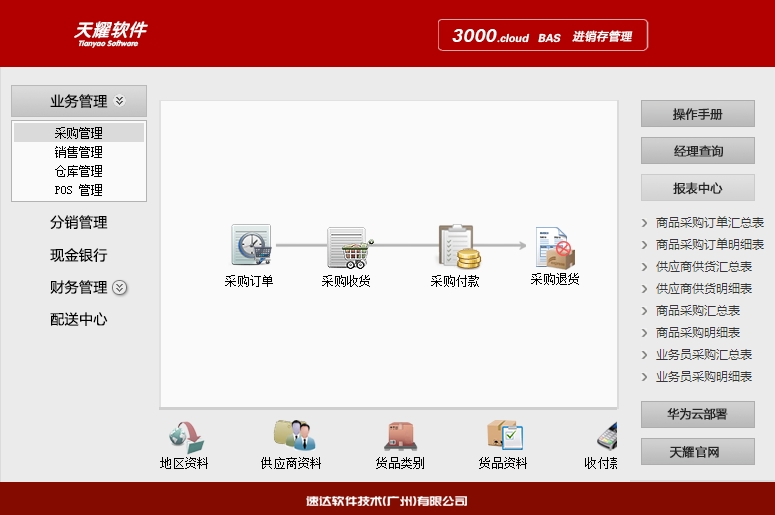The height and width of the screenshot is (515, 775).
Task: Open the 货品资料 box checklist icon
Action: point(505,434)
